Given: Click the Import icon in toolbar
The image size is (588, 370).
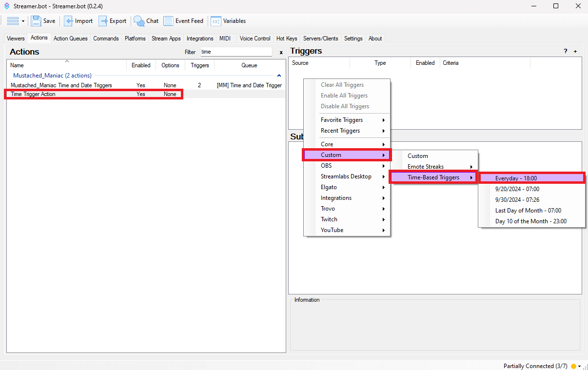Looking at the screenshot, I should click(x=69, y=21).
